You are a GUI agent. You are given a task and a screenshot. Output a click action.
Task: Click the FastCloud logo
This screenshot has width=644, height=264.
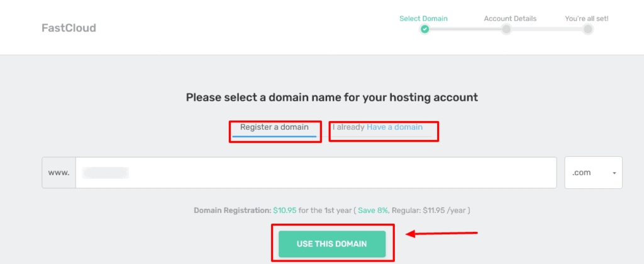pyautogui.click(x=69, y=28)
